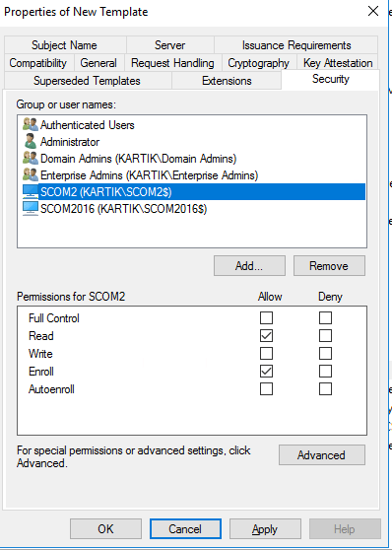The image size is (392, 550).
Task: Switch to Superseded Templates tab
Action: coord(88,81)
